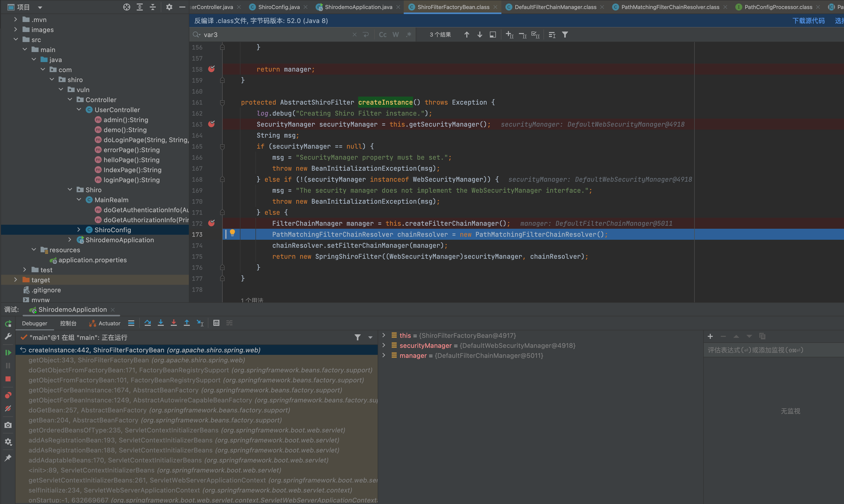Toggle breakpoint on line 158

pyautogui.click(x=211, y=69)
